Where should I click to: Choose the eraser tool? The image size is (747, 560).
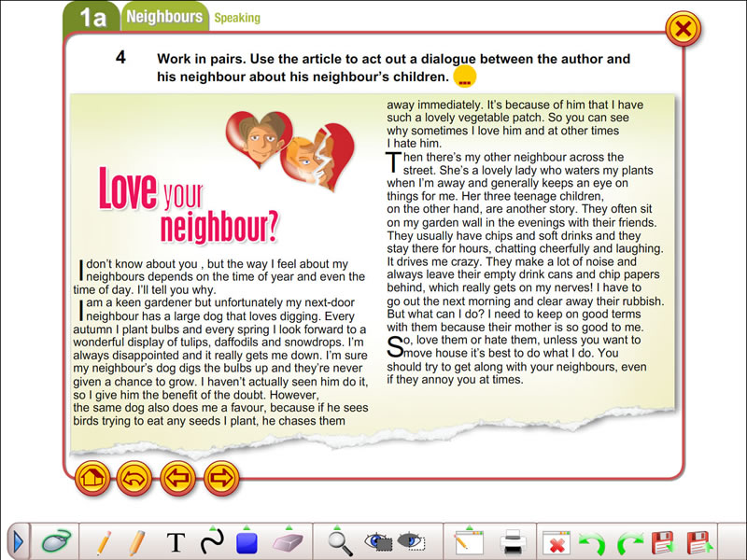pos(284,541)
